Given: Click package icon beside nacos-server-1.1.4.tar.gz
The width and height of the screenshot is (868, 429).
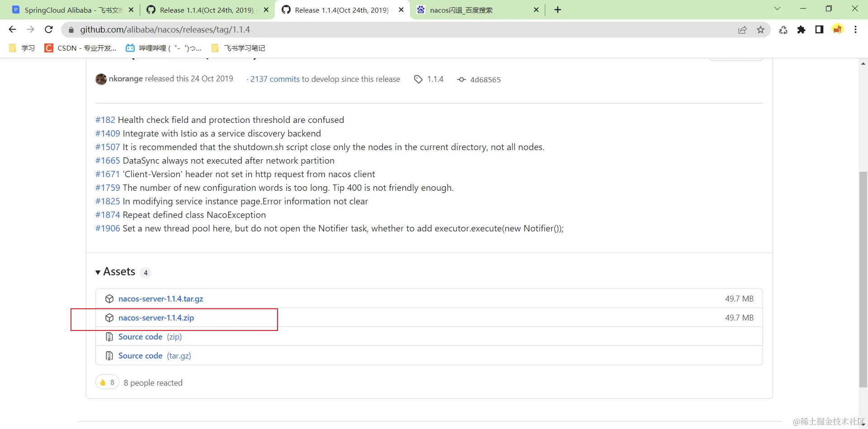Looking at the screenshot, I should [109, 299].
